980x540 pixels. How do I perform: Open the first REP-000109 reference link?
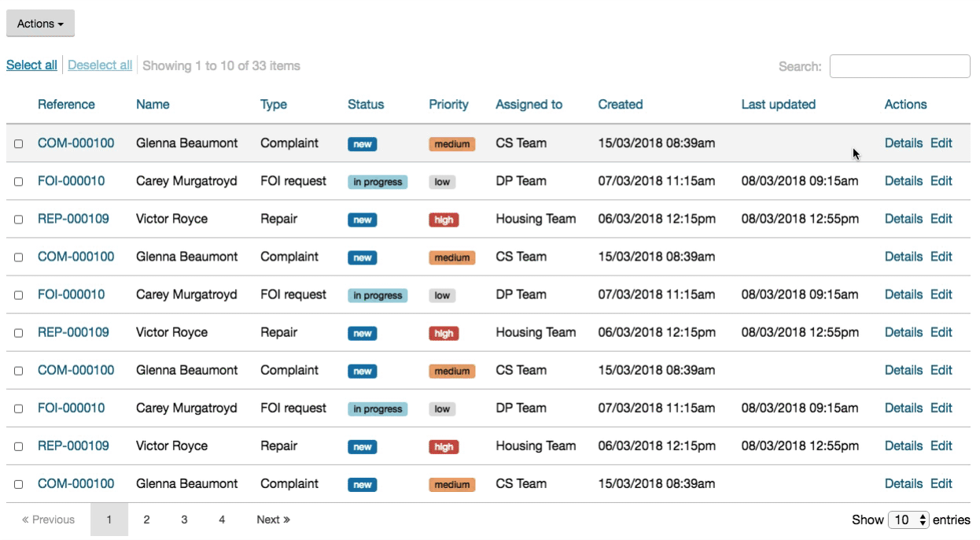coord(73,219)
